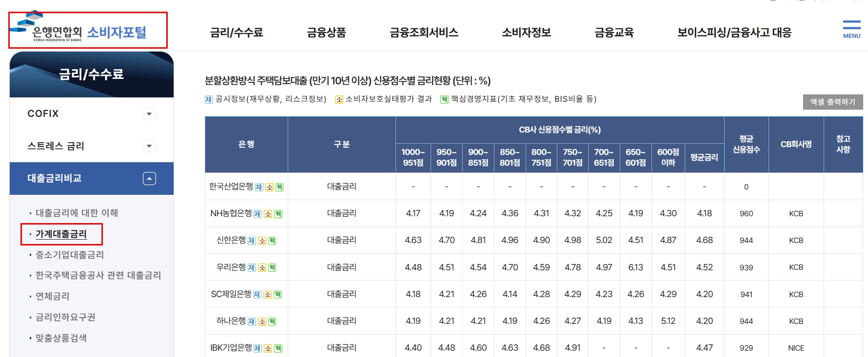Click the 금리/수수료 sidebar heading

(91, 74)
